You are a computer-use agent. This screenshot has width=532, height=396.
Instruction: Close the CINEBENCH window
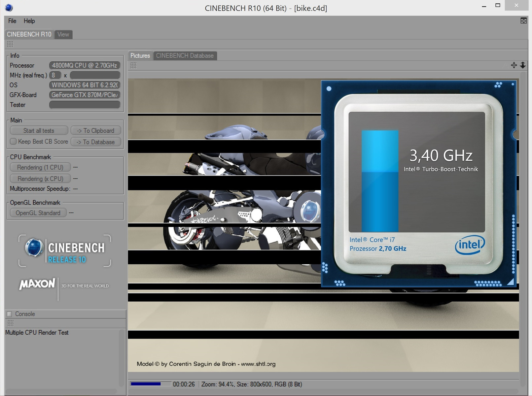click(x=516, y=6)
